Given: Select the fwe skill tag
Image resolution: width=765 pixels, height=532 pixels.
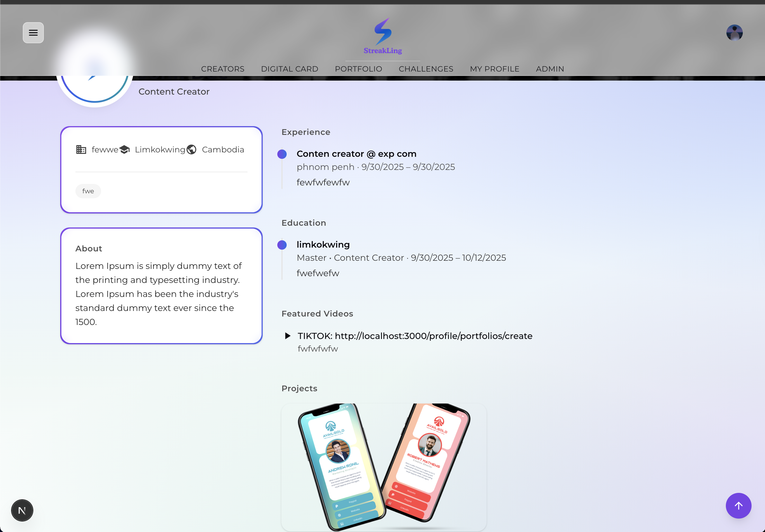Looking at the screenshot, I should [x=88, y=191].
